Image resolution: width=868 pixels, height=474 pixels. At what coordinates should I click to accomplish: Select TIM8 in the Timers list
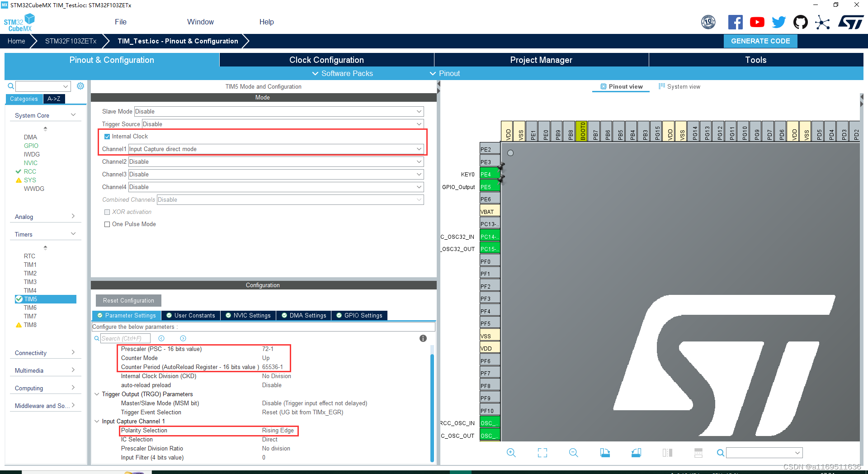coord(30,325)
